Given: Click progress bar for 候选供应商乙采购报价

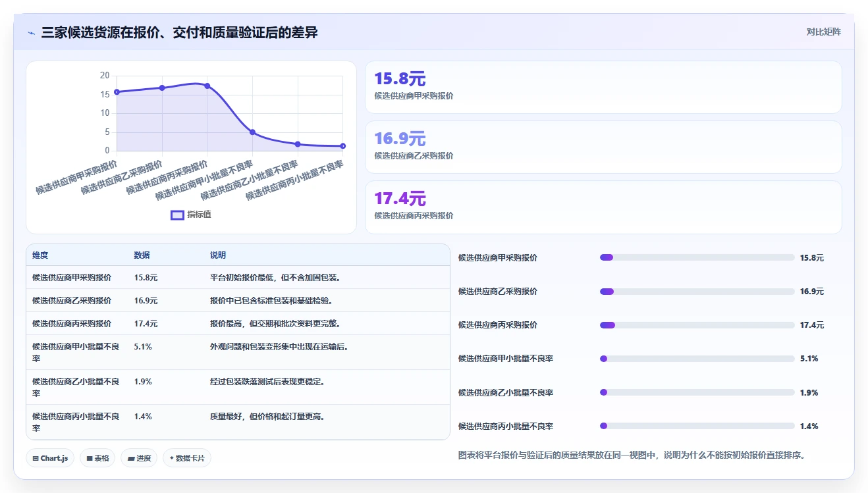Looking at the screenshot, I should point(697,292).
